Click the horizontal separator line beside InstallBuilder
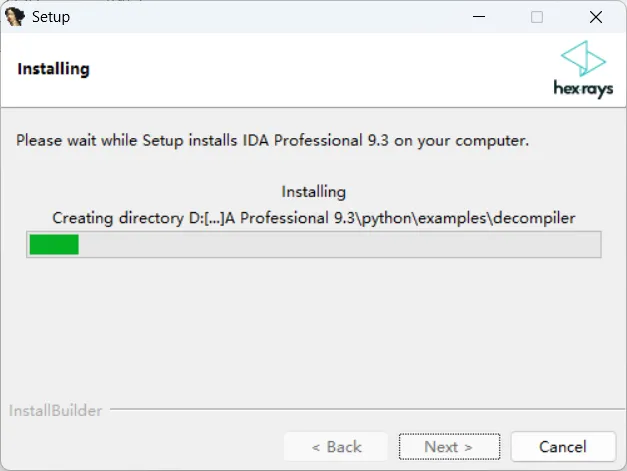This screenshot has width=627, height=471. [367, 409]
